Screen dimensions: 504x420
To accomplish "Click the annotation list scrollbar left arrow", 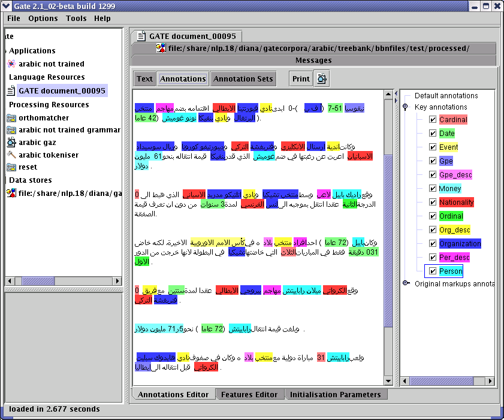I will pyautogui.click(x=405, y=381).
